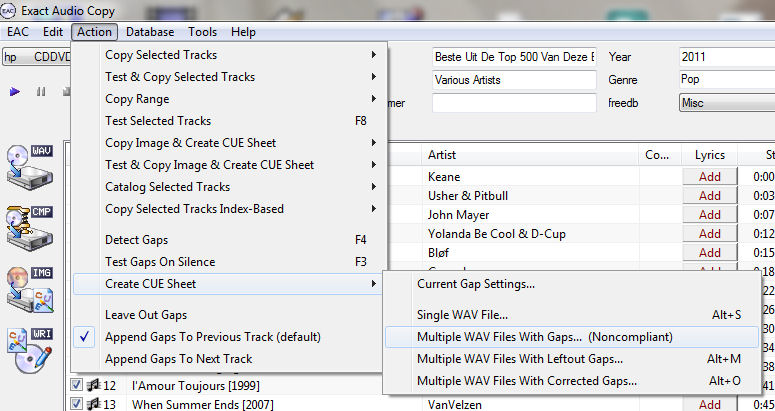Click Add lyrics for Usher & Pitbull

pyautogui.click(x=710, y=196)
